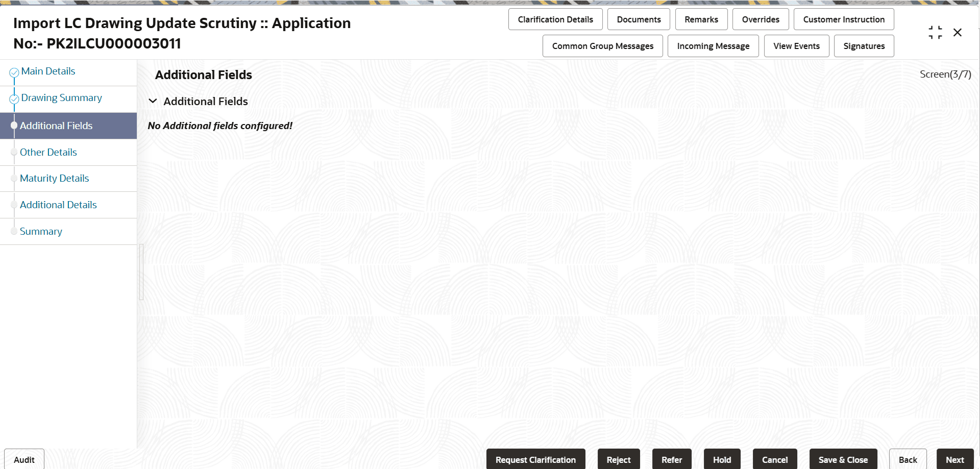Image resolution: width=980 pixels, height=469 pixels.
Task: Select the Additional Details step
Action: [x=58, y=205]
